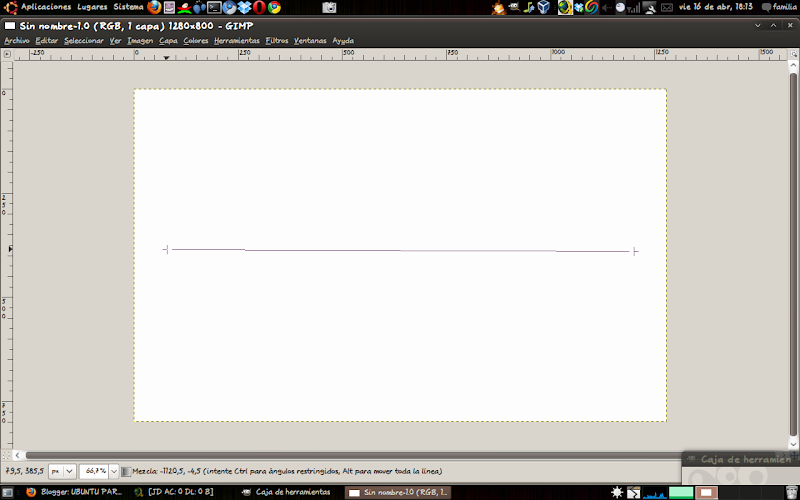Open the Sistema panel menu

pos(129,7)
